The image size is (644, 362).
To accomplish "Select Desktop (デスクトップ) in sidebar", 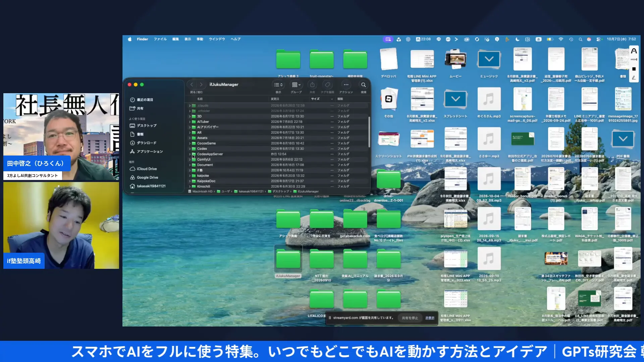I will pyautogui.click(x=143, y=125).
